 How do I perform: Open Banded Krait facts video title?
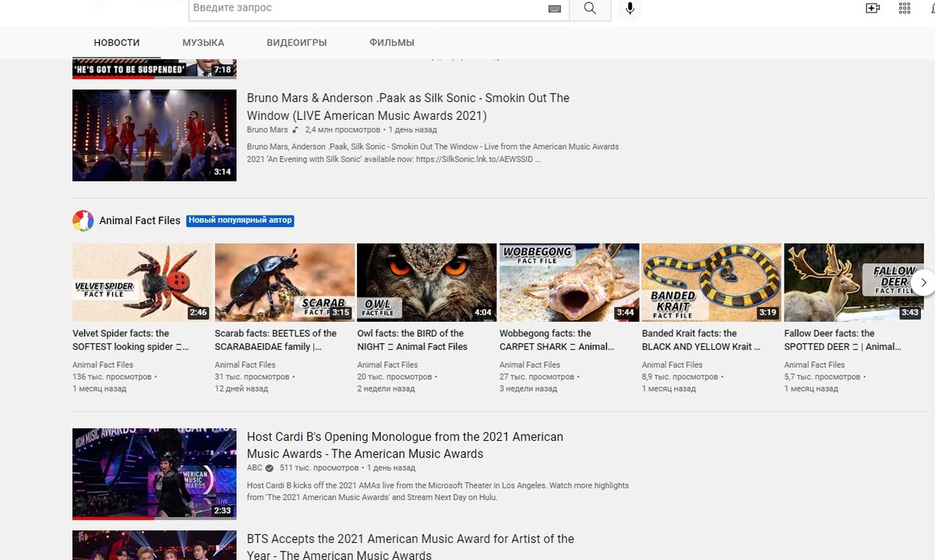(701, 340)
